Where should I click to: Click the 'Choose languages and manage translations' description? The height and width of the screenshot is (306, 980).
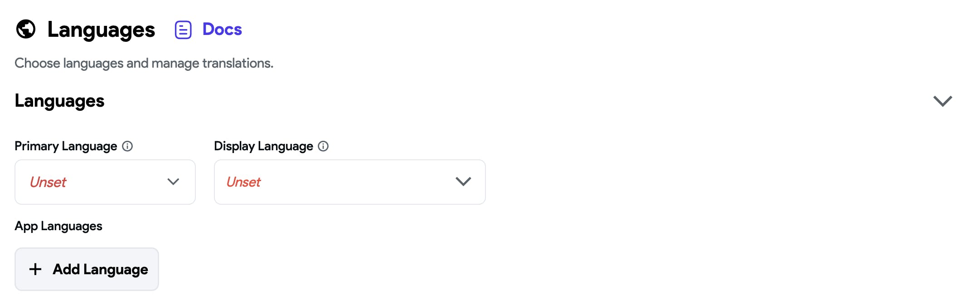click(144, 63)
